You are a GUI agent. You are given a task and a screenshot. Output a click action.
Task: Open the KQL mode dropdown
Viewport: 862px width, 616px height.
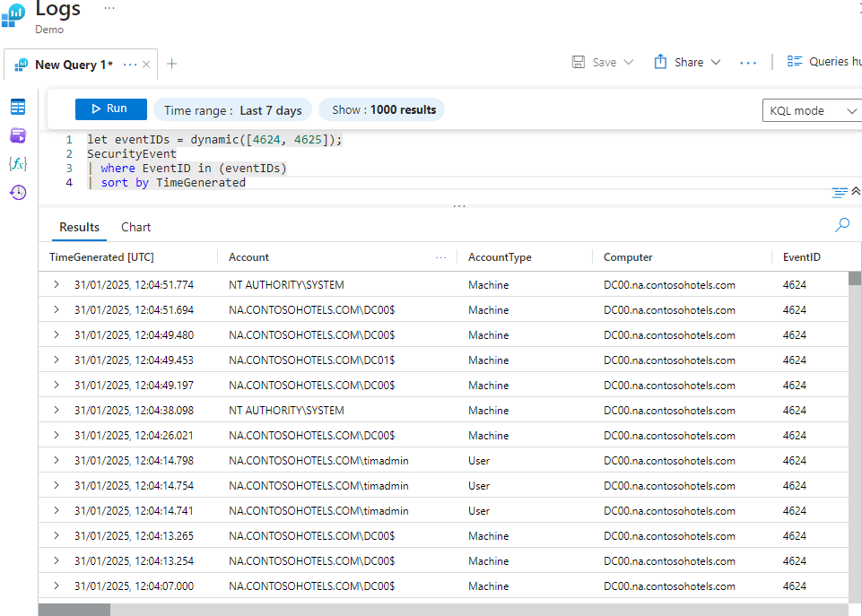(812, 110)
